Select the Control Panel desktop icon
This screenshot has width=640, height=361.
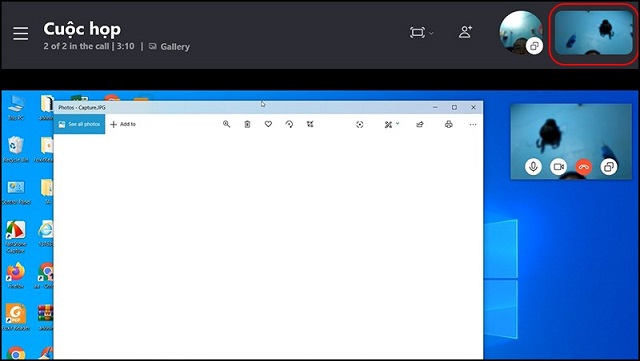point(16,192)
